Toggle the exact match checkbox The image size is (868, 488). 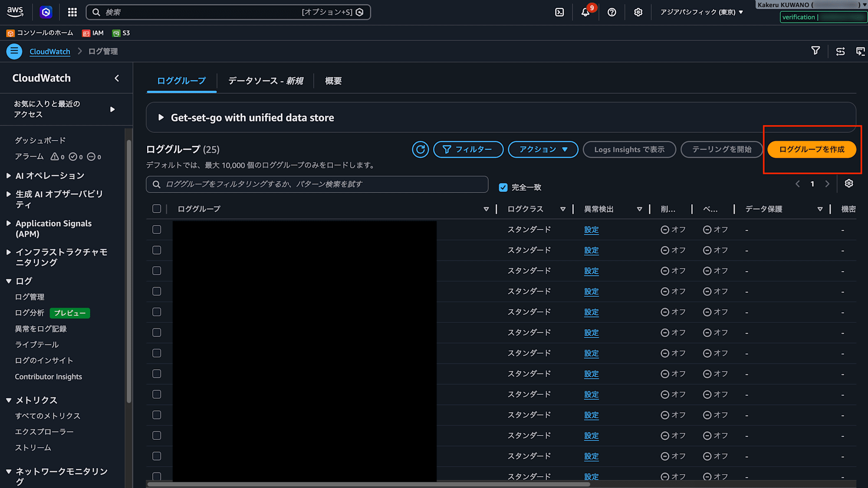tap(503, 187)
